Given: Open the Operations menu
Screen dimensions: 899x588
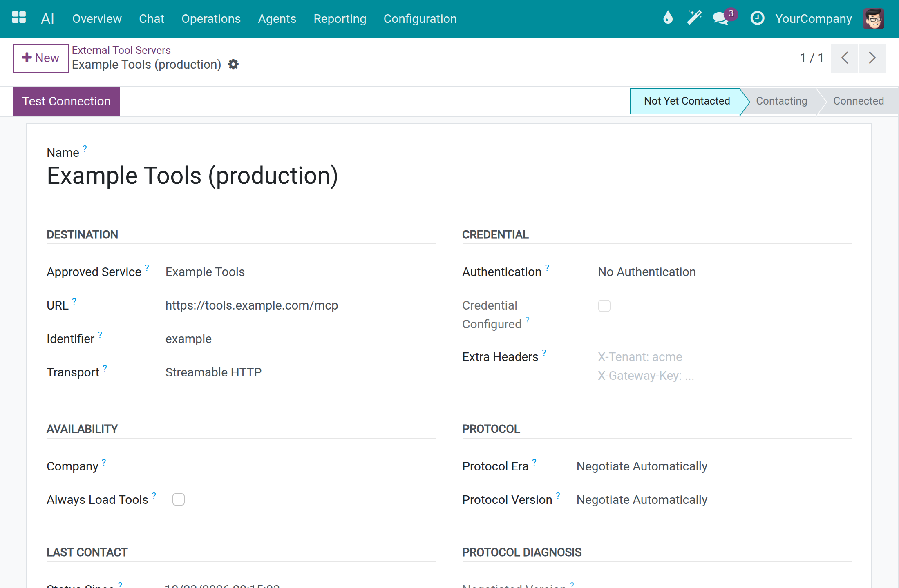Looking at the screenshot, I should coord(211,19).
